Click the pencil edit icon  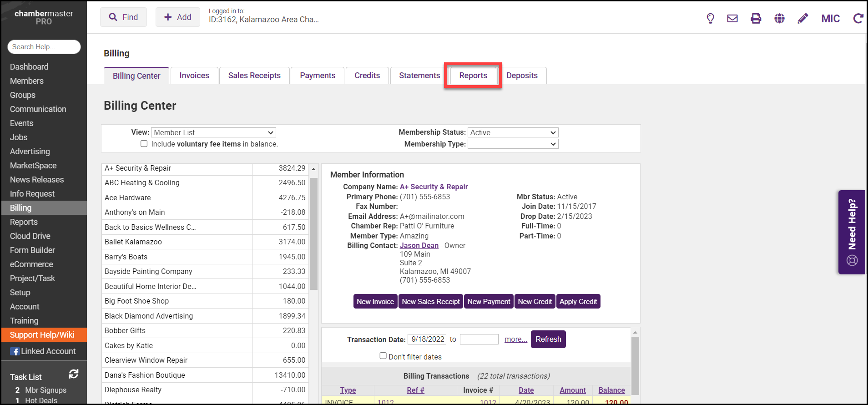click(x=803, y=18)
